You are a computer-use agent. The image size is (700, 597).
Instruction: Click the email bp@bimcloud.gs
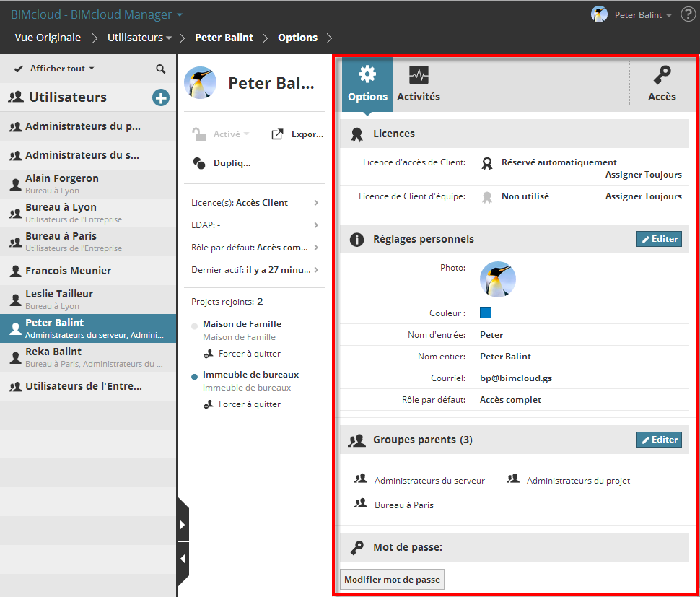click(x=516, y=378)
